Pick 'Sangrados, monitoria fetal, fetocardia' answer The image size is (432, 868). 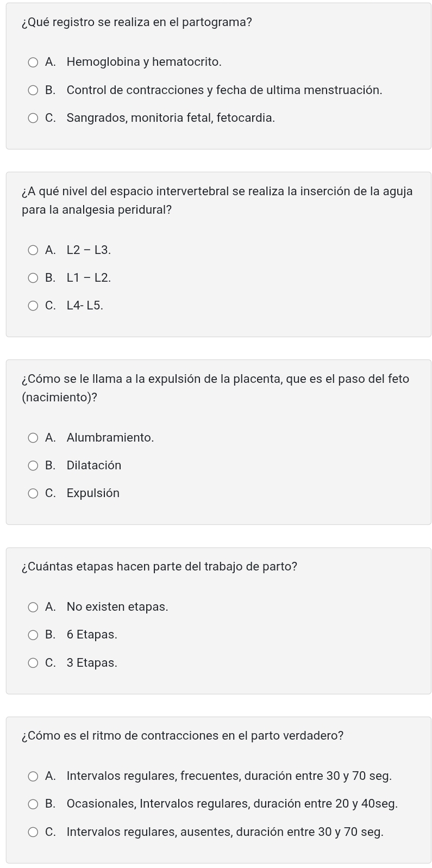click(34, 118)
